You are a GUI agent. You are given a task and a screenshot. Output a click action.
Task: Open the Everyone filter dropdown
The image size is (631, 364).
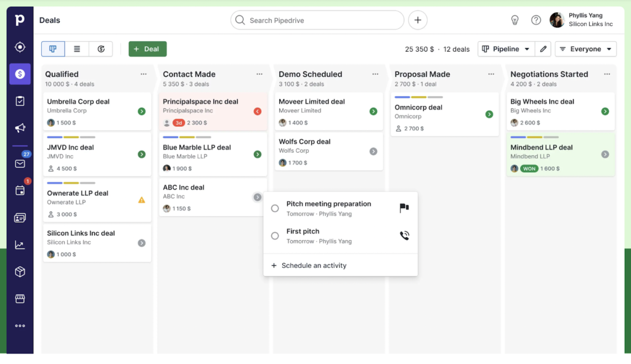585,49
